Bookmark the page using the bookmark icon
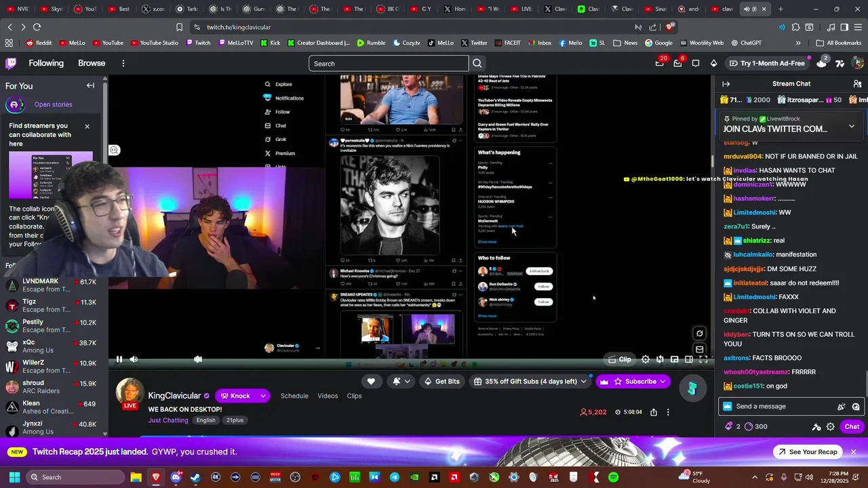Image resolution: width=868 pixels, height=488 pixels. [x=179, y=27]
